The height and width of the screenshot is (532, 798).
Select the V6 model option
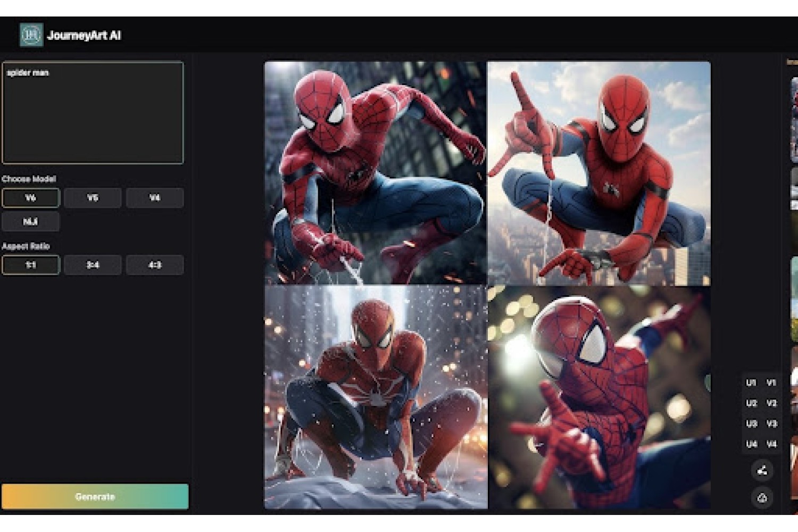(31, 198)
